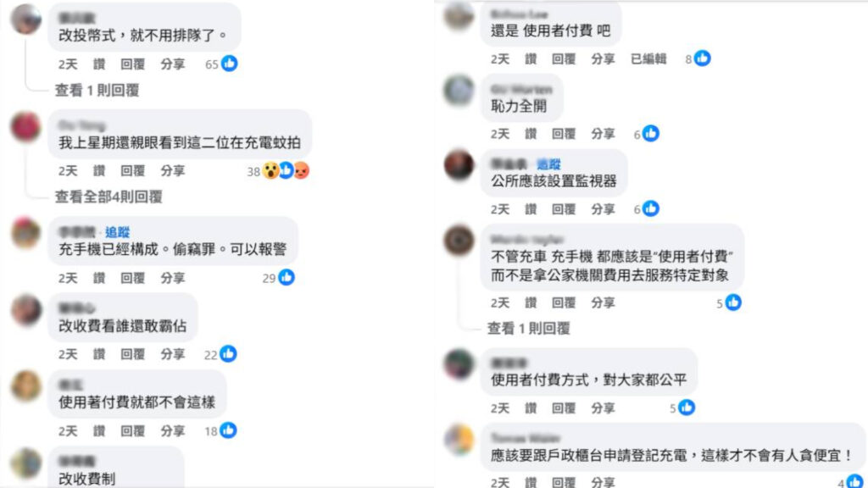Click 追蹤 link on 充手機已經構成 comment
Screen dimensions: 868x488
(117, 232)
